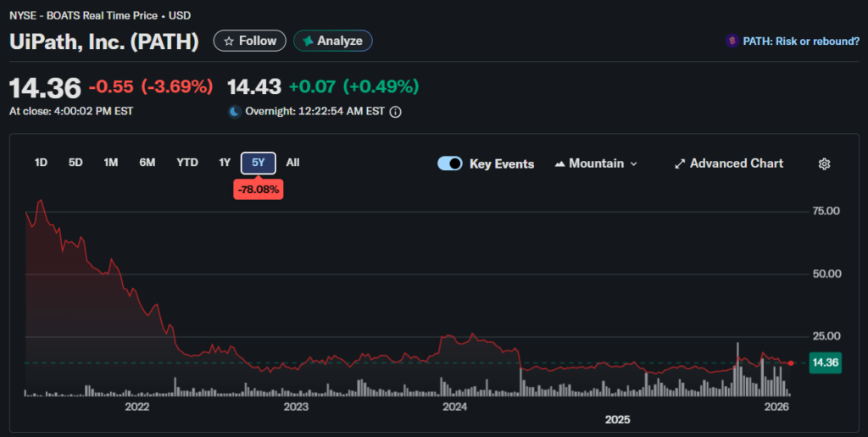Screen dimensions: 868x437
Task: Show the All time range
Action: click(x=292, y=163)
